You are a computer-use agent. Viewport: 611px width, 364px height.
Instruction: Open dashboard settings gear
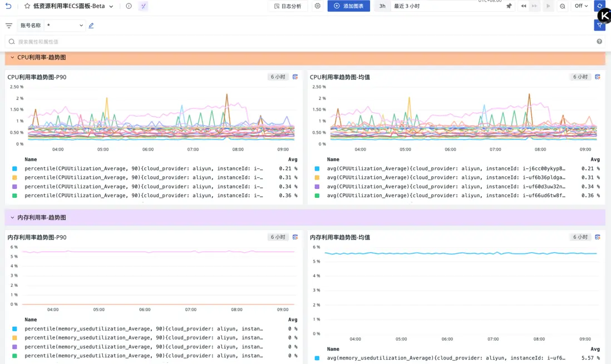pos(317,6)
